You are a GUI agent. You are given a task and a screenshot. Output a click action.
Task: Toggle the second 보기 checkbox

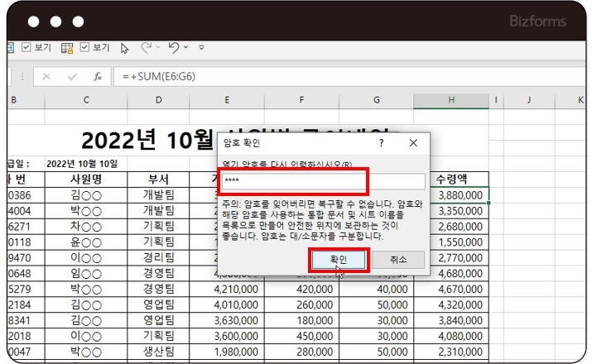[85, 48]
